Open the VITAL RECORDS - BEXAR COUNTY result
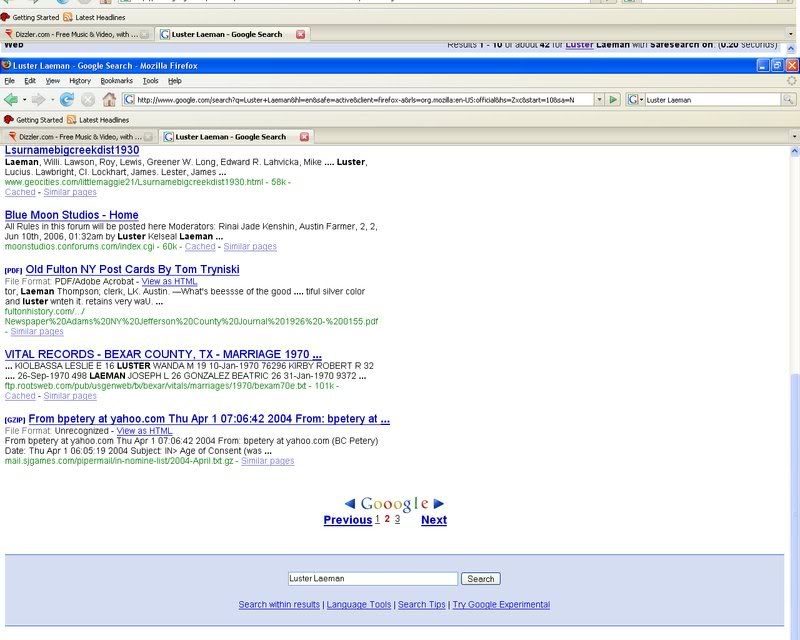This screenshot has height=640, width=800. [163, 354]
